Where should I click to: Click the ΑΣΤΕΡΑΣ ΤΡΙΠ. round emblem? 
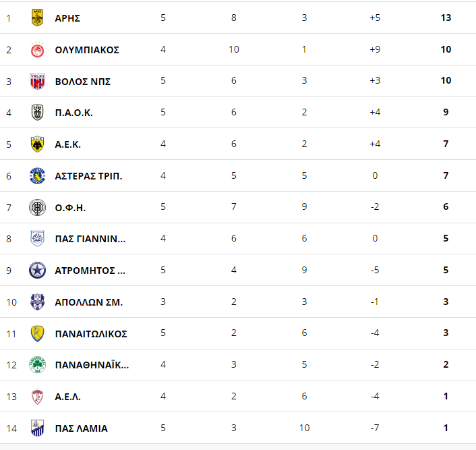pyautogui.click(x=37, y=175)
